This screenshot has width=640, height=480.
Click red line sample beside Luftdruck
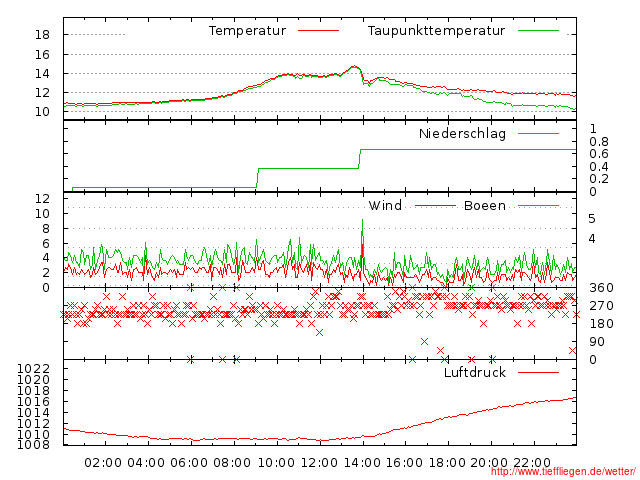pos(538,372)
